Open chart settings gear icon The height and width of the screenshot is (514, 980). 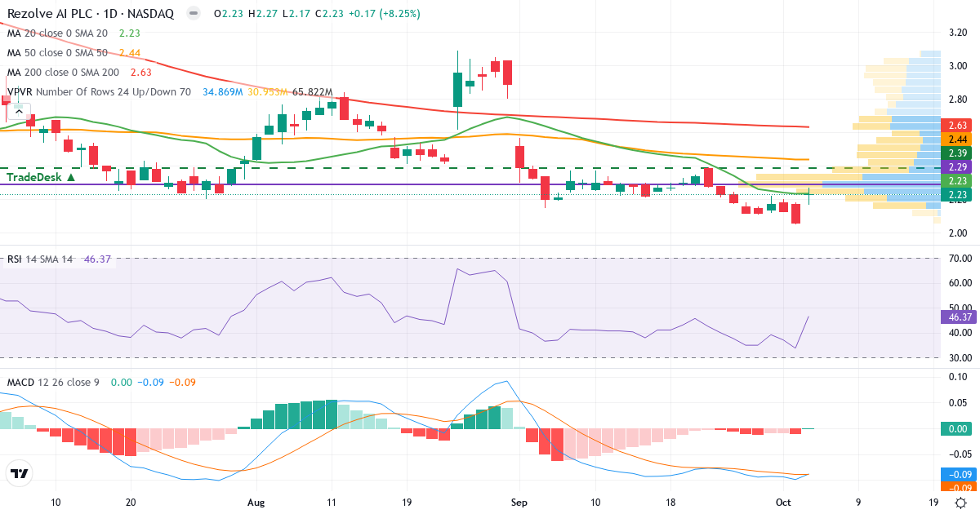click(961, 503)
